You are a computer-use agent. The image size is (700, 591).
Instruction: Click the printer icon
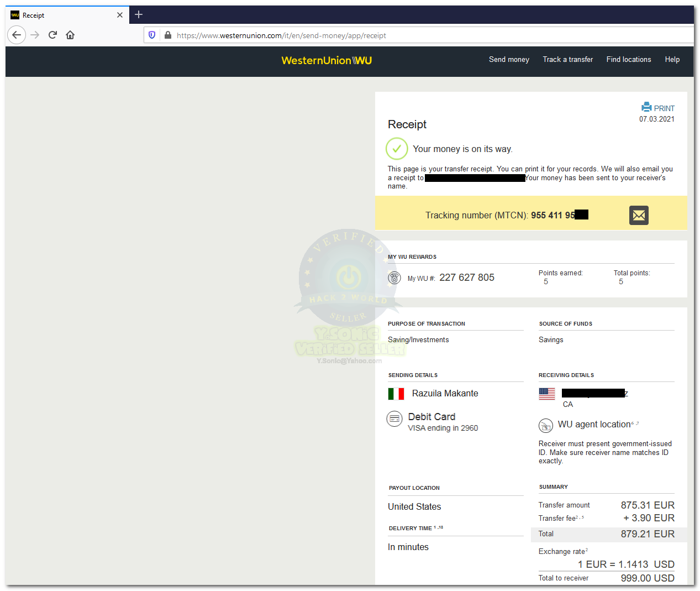coord(646,107)
